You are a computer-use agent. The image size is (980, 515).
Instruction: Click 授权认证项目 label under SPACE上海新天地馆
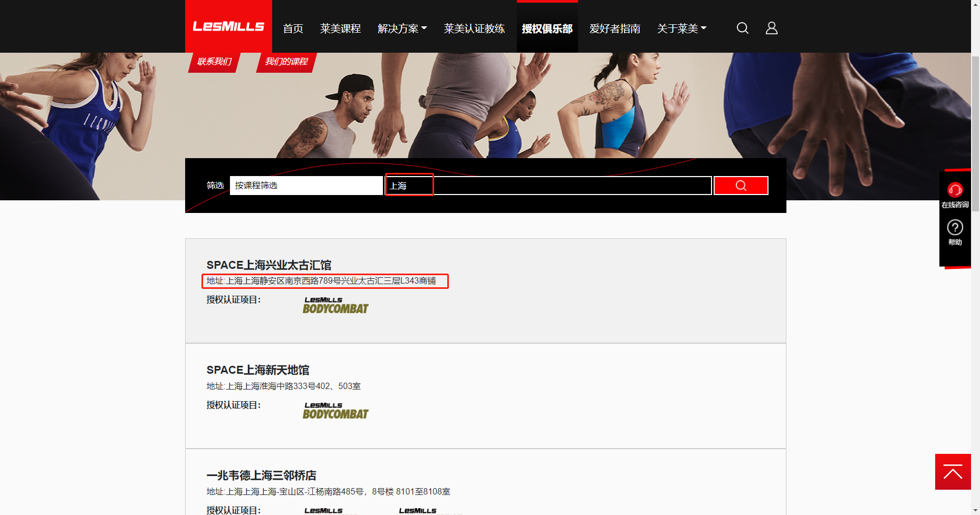click(234, 405)
